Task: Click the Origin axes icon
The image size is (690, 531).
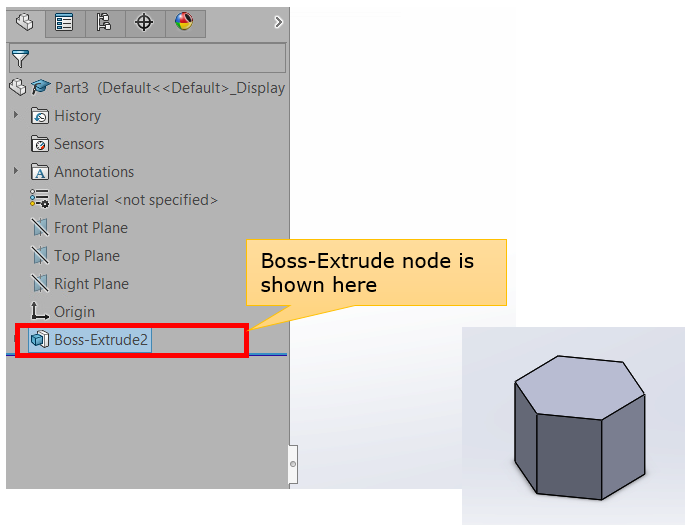Action: point(40,311)
